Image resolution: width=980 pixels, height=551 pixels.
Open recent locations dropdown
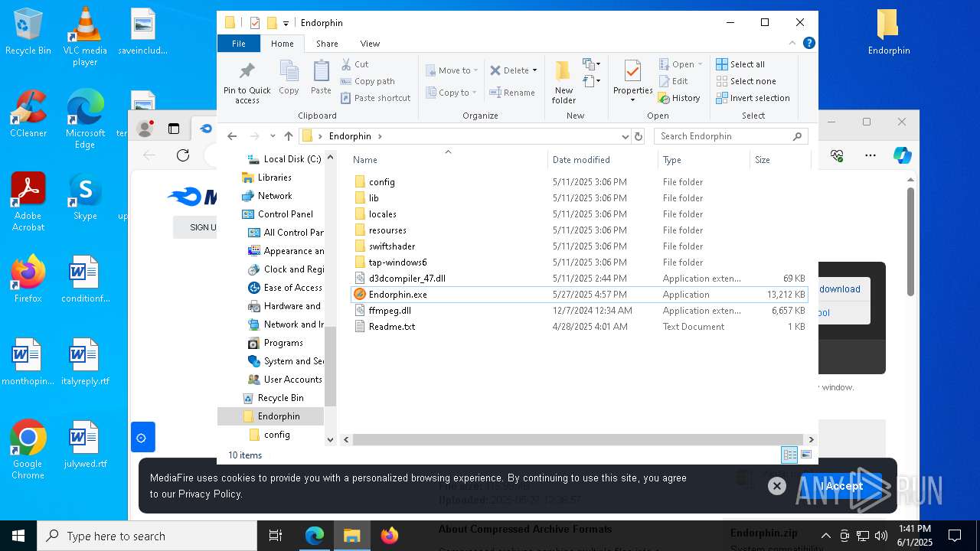(x=273, y=136)
